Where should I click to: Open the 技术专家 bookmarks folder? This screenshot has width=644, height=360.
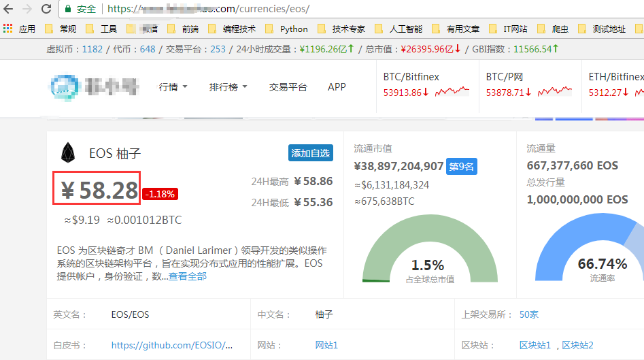341,29
